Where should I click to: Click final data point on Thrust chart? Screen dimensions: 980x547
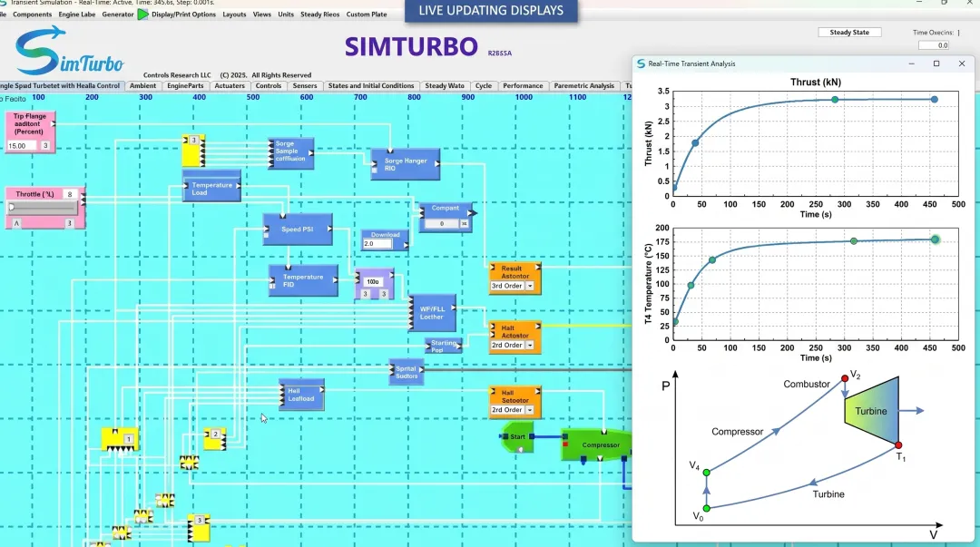pos(934,100)
